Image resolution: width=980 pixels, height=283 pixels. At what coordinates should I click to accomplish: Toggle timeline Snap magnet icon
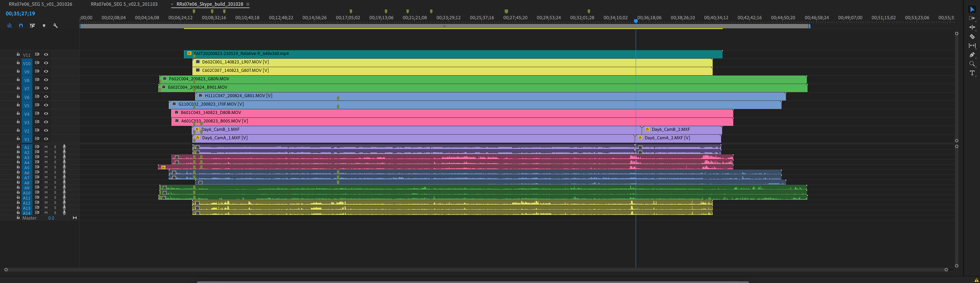[21, 25]
